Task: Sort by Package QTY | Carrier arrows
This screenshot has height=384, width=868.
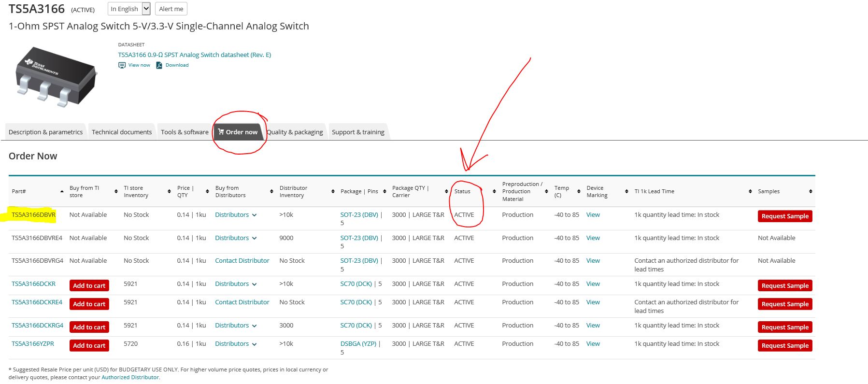Action: (446, 192)
